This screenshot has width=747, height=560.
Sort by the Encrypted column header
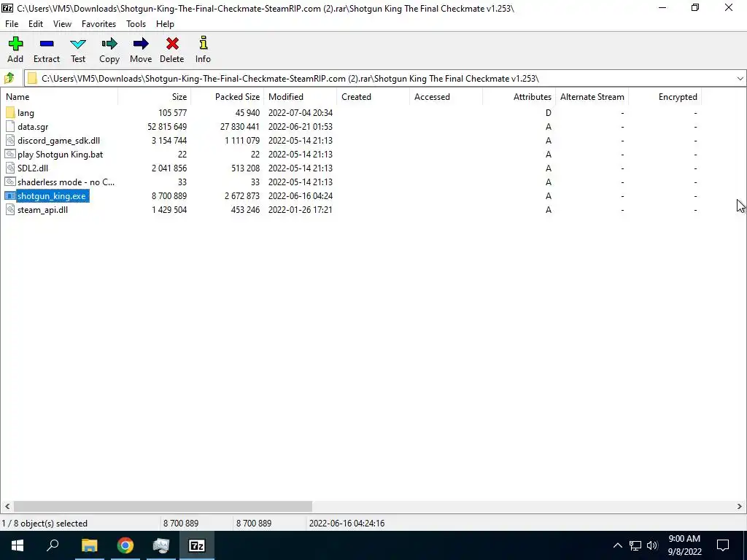pos(665,97)
